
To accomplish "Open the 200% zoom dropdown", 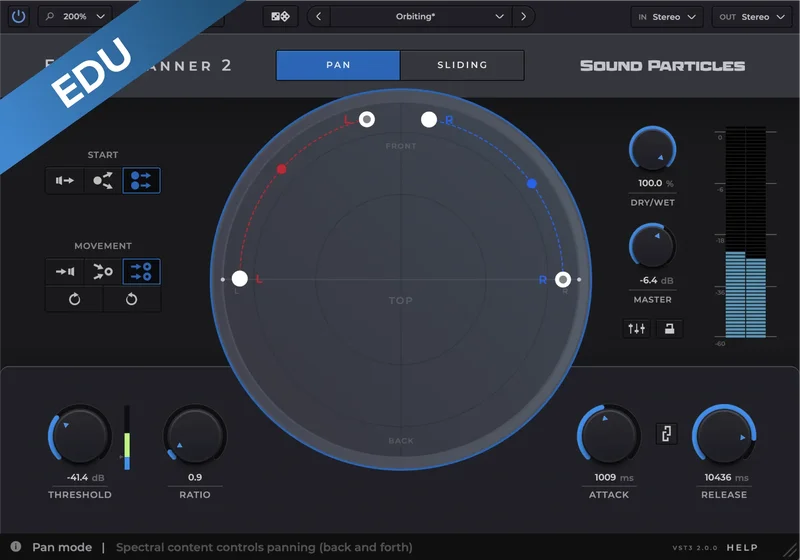I will point(75,16).
